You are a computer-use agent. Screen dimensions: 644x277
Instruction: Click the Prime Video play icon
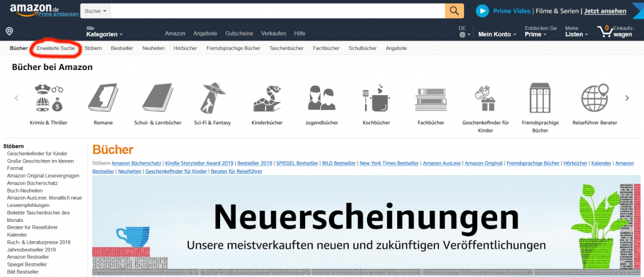tap(482, 11)
